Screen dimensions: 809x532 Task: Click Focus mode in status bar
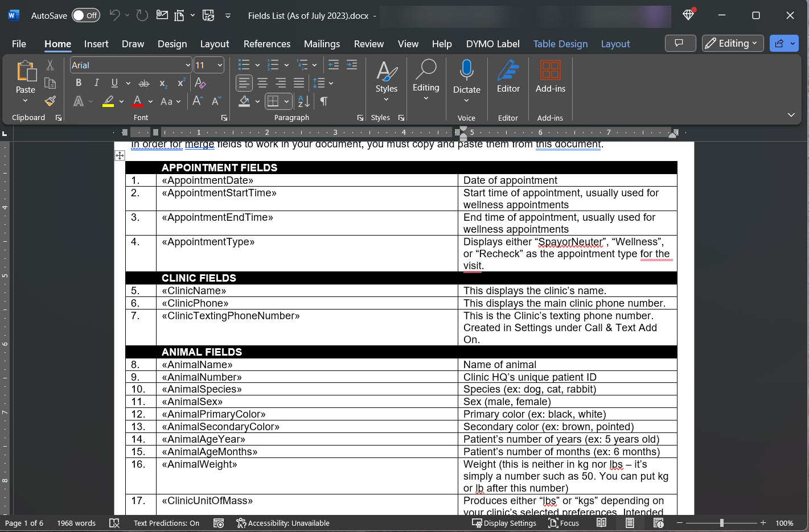coord(563,523)
